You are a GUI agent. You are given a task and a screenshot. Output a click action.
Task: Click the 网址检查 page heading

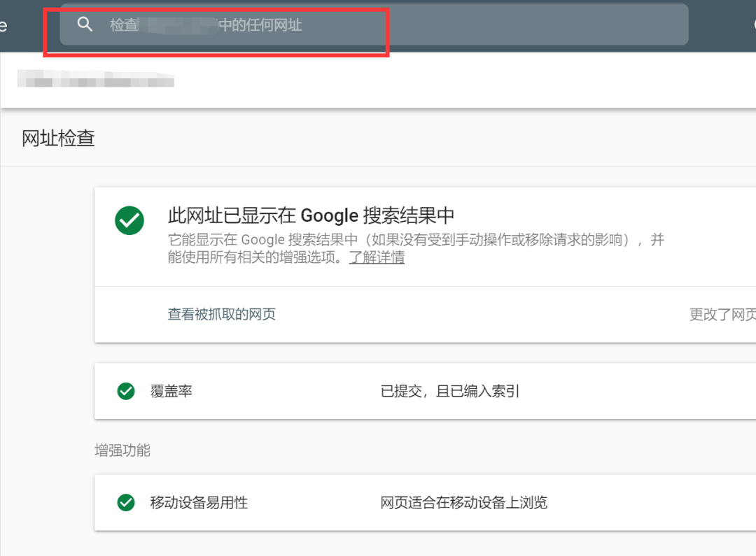tap(58, 138)
